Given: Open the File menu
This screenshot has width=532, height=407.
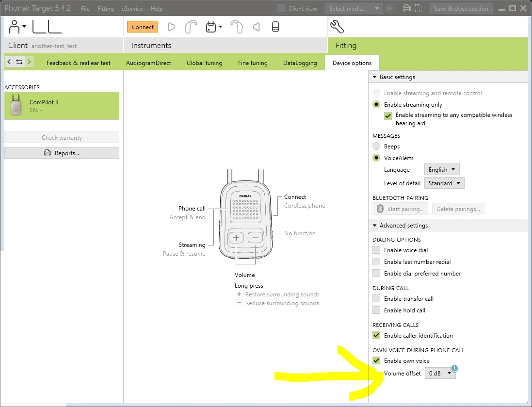Looking at the screenshot, I should point(85,8).
